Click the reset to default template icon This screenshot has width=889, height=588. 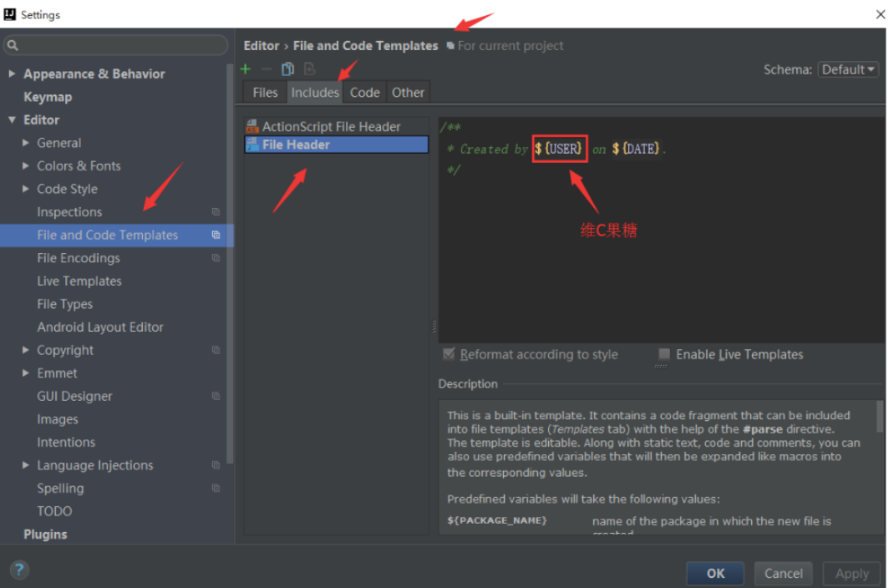click(x=309, y=69)
